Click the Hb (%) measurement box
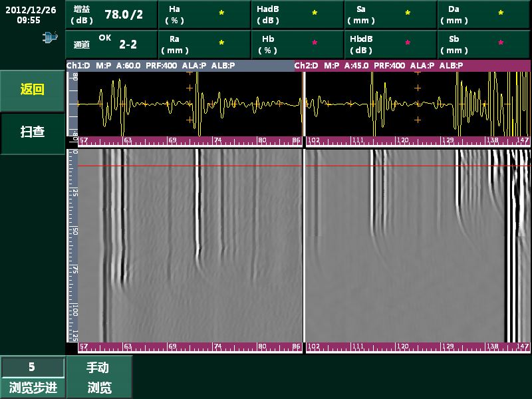 [297, 45]
